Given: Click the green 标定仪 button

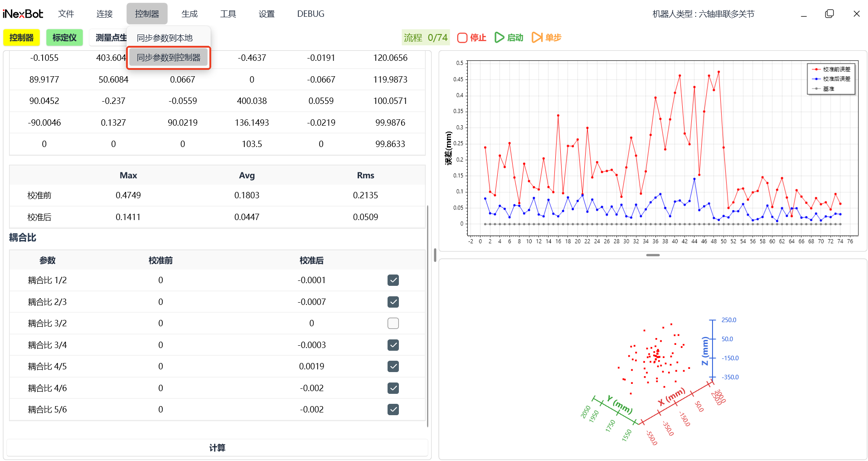Looking at the screenshot, I should point(65,38).
